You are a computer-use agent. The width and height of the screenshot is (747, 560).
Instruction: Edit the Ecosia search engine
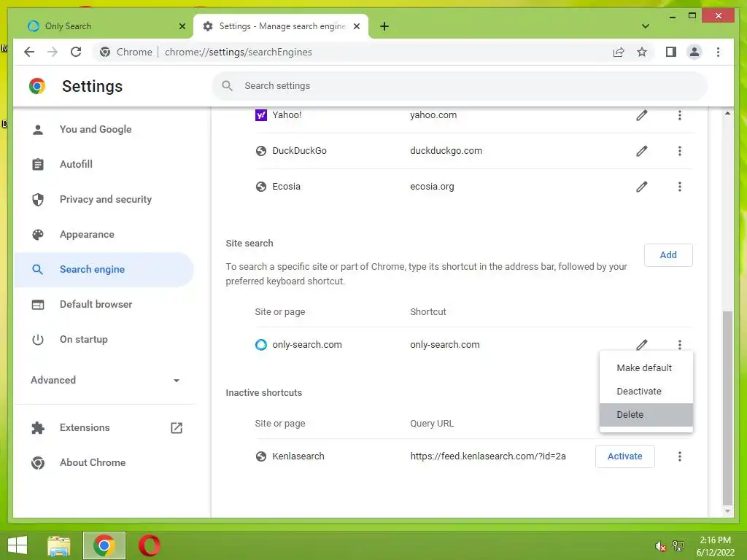[x=642, y=187]
